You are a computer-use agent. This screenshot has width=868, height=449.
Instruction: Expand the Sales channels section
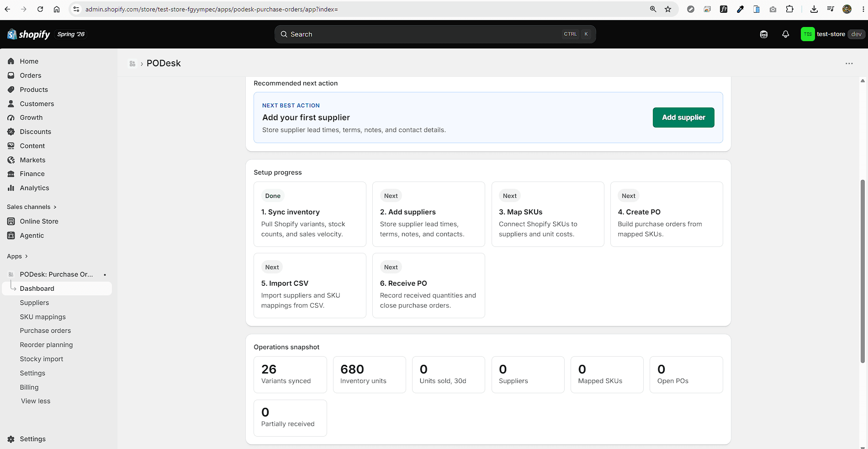click(x=32, y=207)
